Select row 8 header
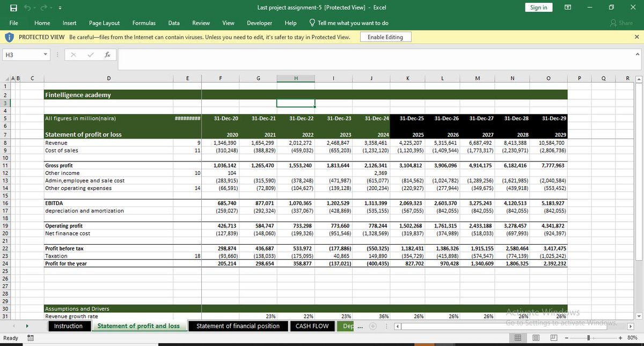 click(x=5, y=143)
